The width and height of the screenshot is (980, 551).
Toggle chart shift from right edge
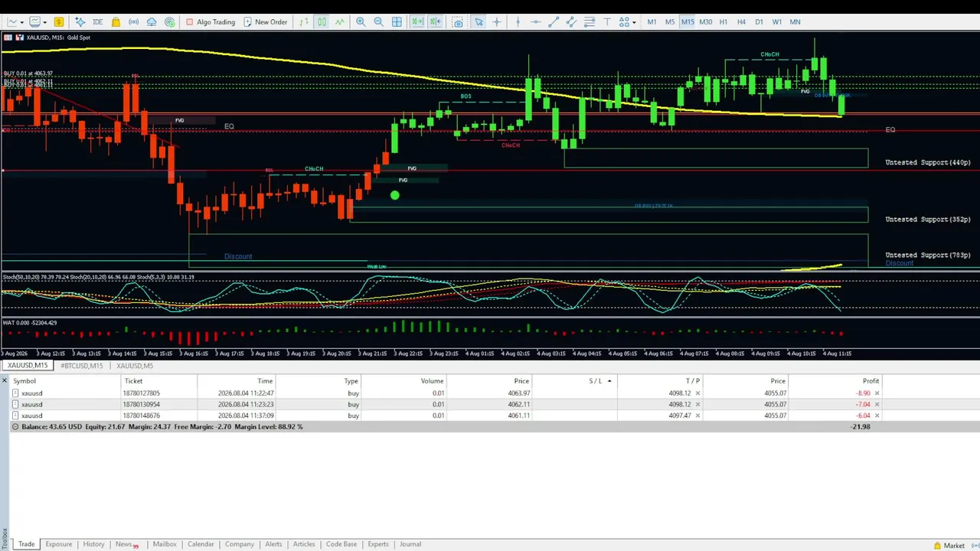435,21
